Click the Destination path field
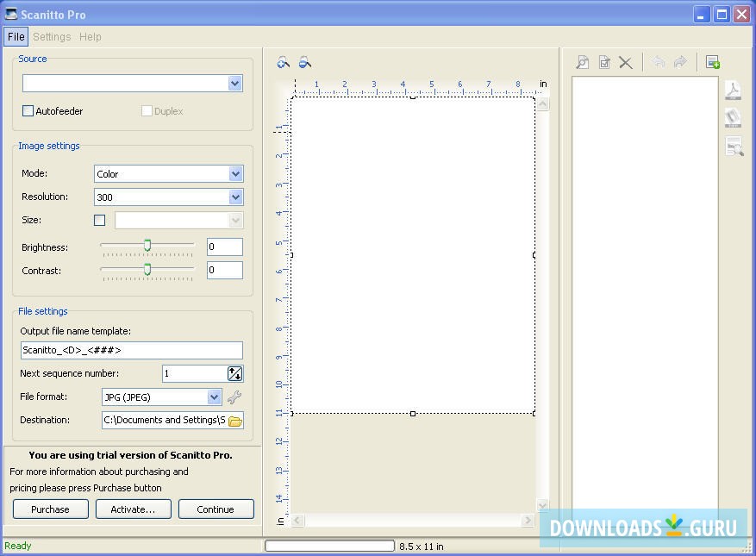The height and width of the screenshot is (556, 756). [x=165, y=421]
